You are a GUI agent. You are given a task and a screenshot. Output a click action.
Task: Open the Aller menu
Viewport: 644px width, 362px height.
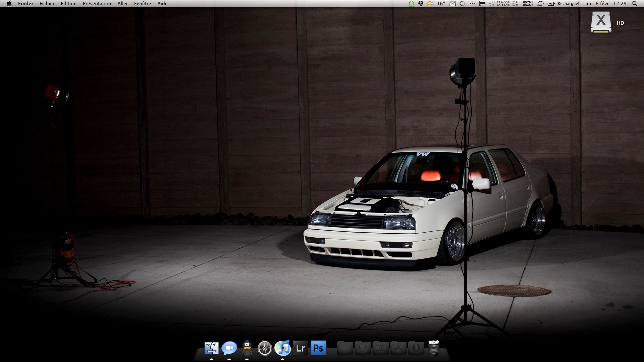click(x=122, y=4)
